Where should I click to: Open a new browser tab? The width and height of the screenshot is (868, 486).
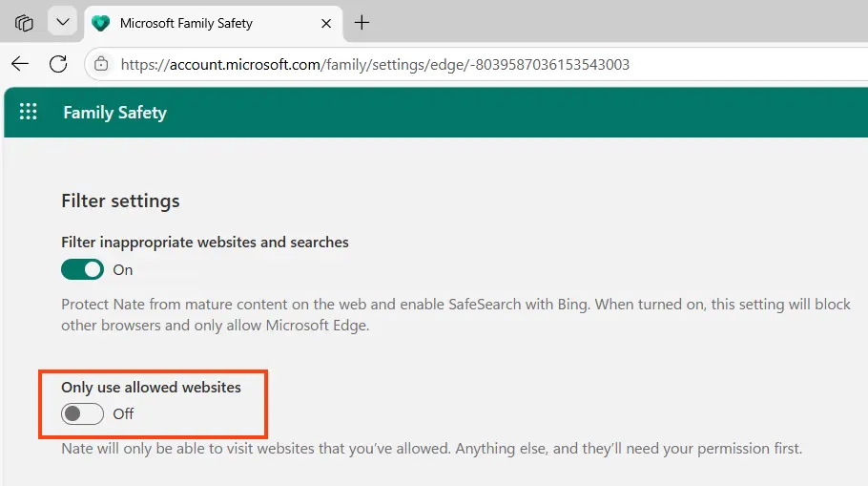[x=362, y=23]
